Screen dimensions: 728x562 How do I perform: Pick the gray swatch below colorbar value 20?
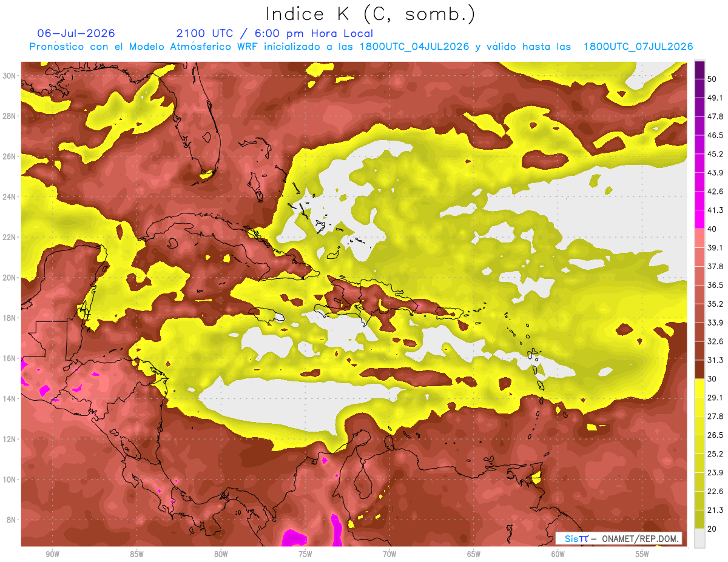tap(700, 538)
